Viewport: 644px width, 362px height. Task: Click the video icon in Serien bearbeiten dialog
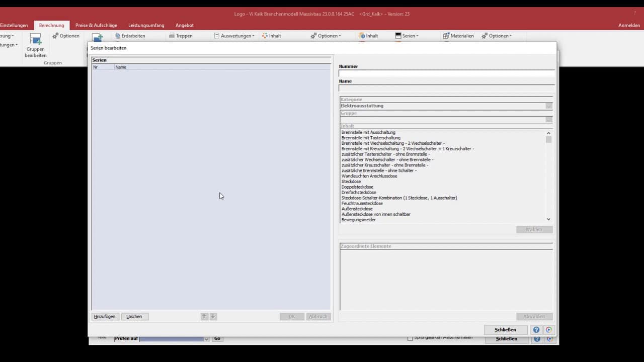[x=549, y=330]
